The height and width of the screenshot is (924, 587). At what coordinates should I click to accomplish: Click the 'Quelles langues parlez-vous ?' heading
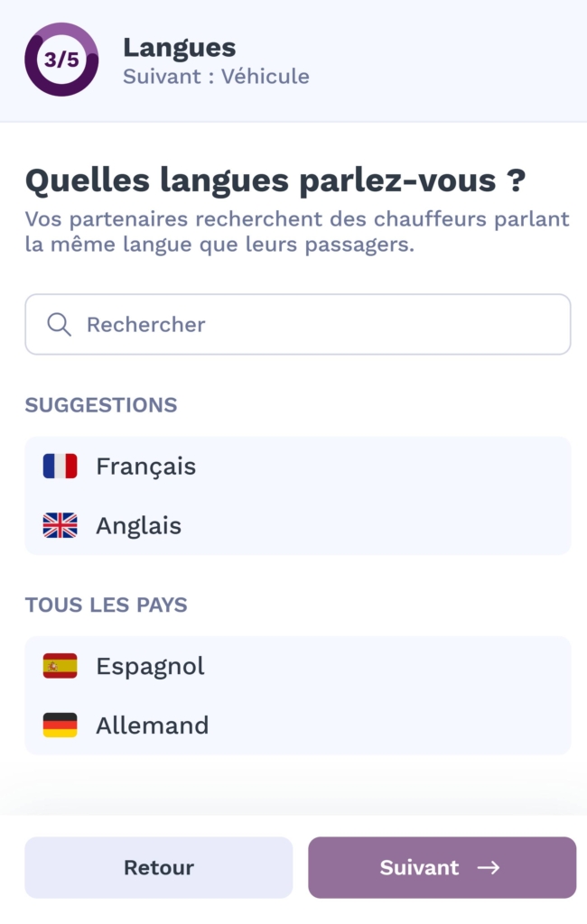point(275,180)
